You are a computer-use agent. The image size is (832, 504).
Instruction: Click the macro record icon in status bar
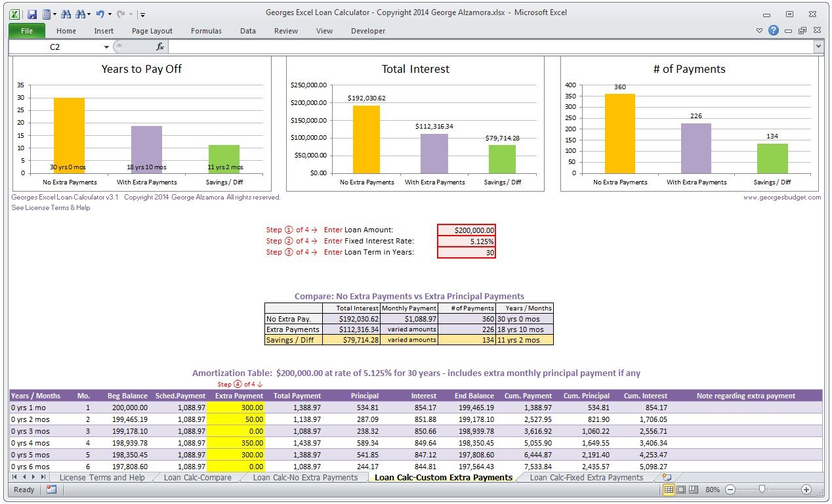(51, 490)
